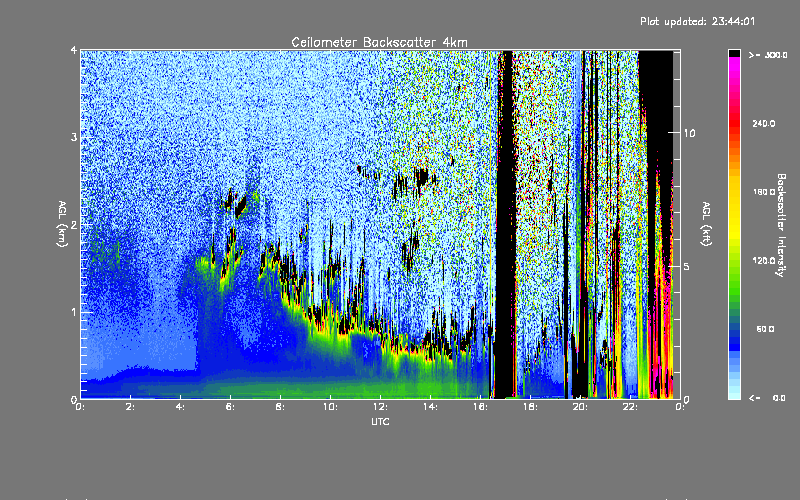Click the '10:' tick on UTC axis
This screenshot has width=800, height=500.
click(x=330, y=407)
